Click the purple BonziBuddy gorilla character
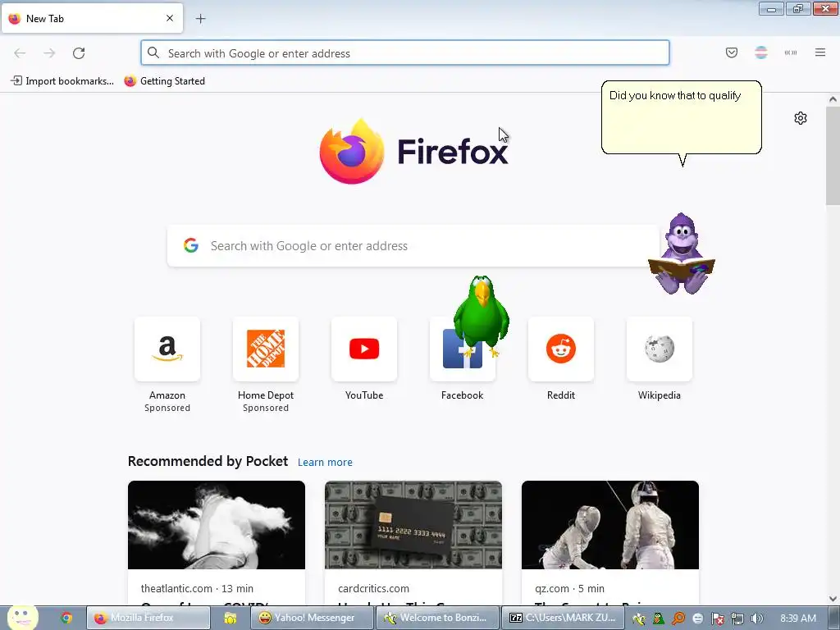Image resolution: width=840 pixels, height=630 pixels. pyautogui.click(x=682, y=253)
